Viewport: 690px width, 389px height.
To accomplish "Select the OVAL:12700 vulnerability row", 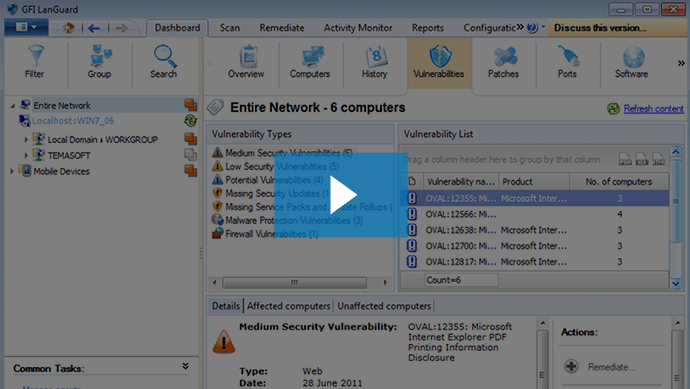I will [x=535, y=246].
